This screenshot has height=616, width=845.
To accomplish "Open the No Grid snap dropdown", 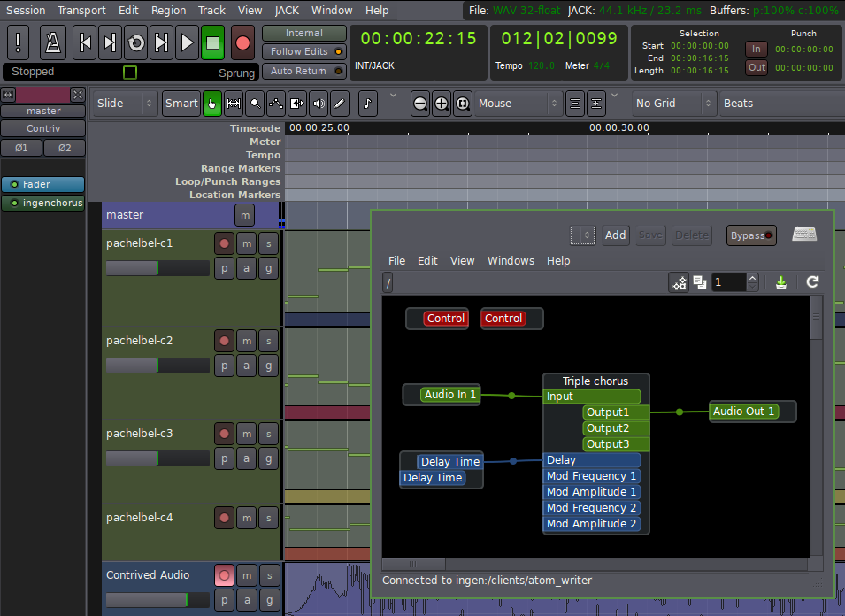I will point(674,104).
